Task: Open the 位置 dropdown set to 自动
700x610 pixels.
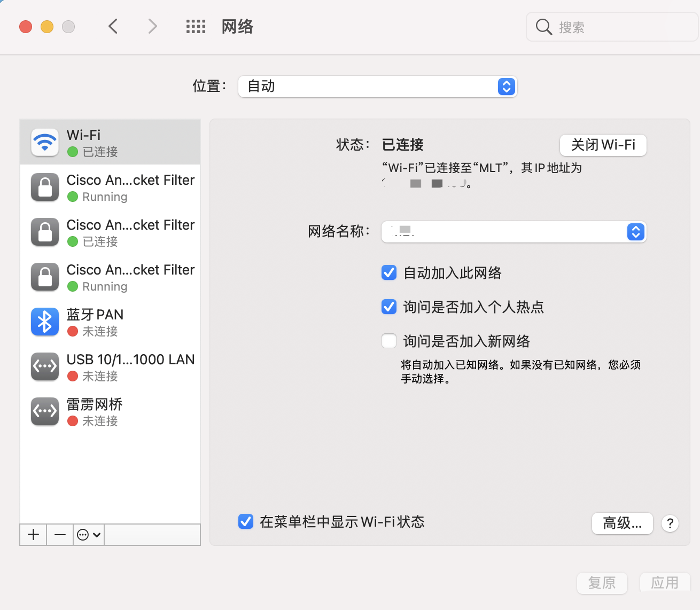Action: pyautogui.click(x=377, y=87)
